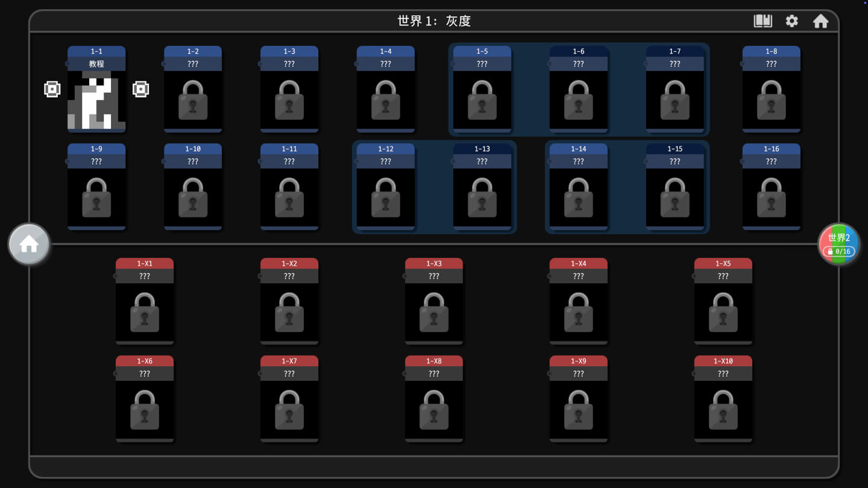
Task: Select the 1-16 blue header label
Action: (772, 149)
